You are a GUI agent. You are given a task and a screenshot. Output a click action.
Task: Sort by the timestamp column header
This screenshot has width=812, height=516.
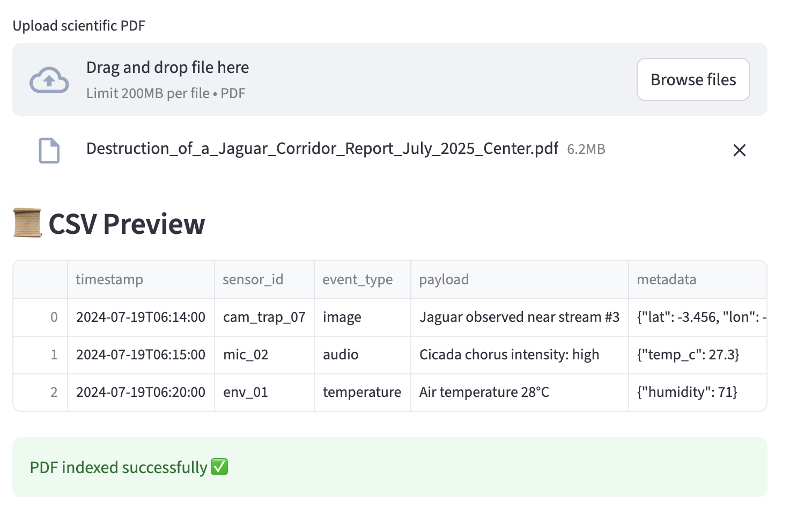[x=109, y=279]
